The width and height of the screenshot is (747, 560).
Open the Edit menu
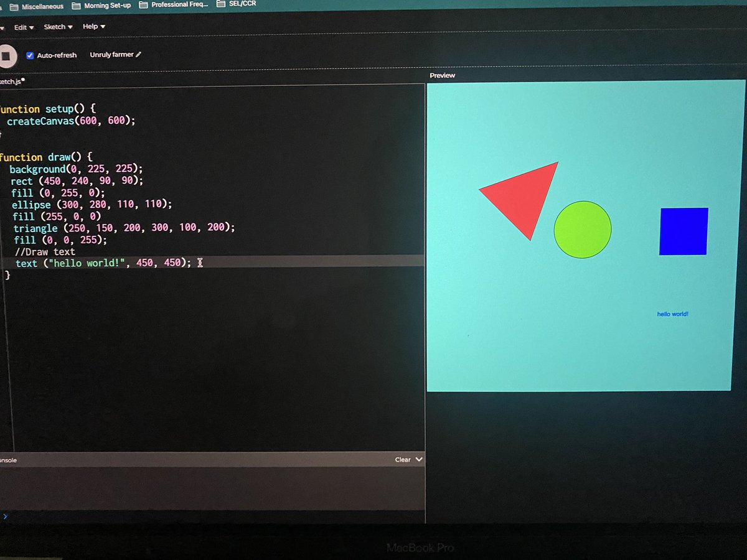pyautogui.click(x=24, y=27)
